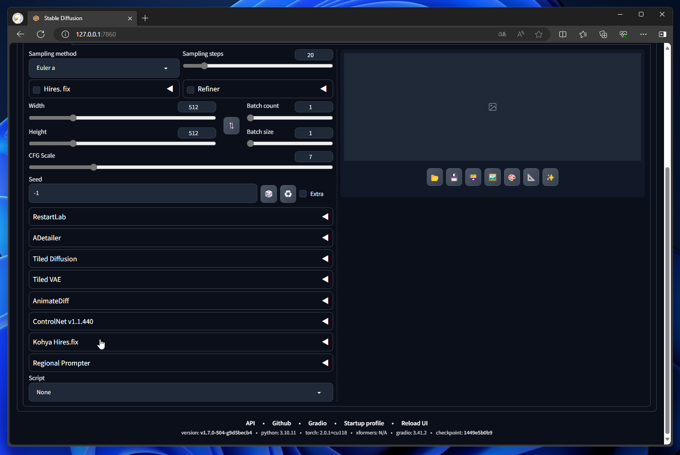Click the Height slider track
The width and height of the screenshot is (680, 455).
[x=122, y=144]
